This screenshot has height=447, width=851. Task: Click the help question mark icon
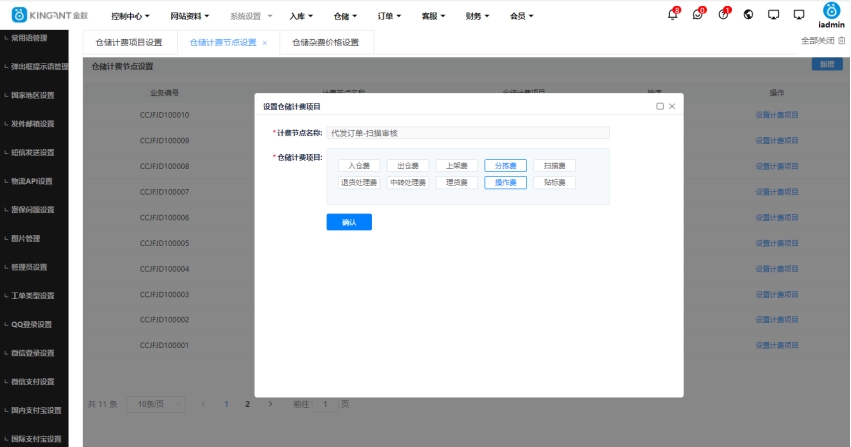tap(722, 15)
